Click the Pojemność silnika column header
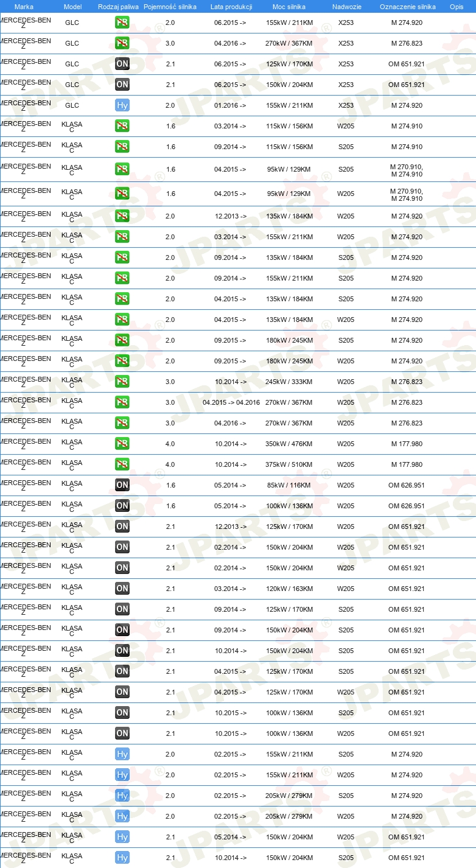This screenshot has height=868, width=476. 170,7
